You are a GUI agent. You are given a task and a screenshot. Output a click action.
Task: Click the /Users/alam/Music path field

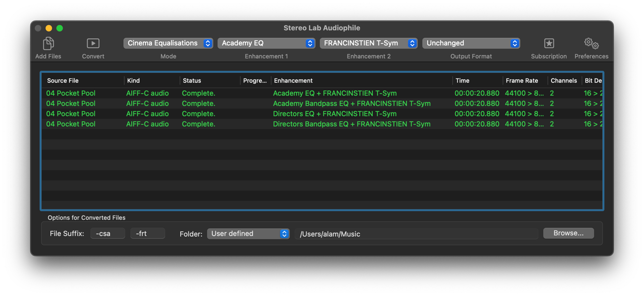pyautogui.click(x=418, y=234)
